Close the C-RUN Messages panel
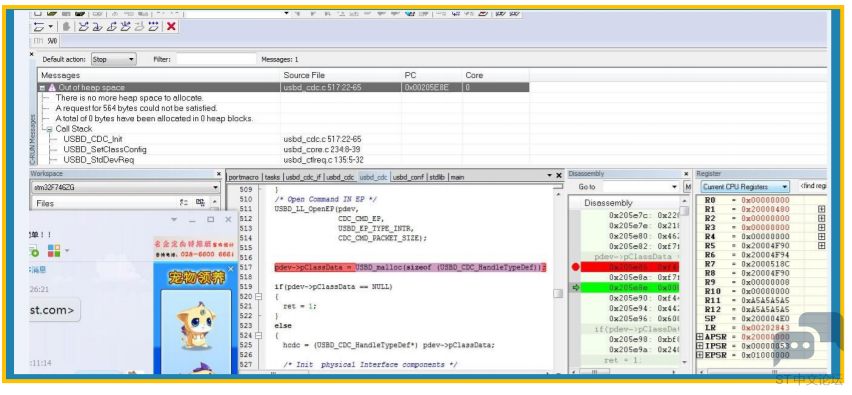This screenshot has height=395, width=852. [x=32, y=54]
